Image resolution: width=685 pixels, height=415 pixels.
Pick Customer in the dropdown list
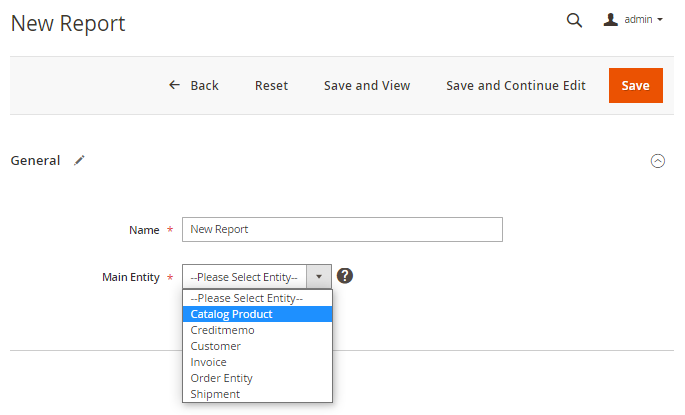click(x=216, y=346)
